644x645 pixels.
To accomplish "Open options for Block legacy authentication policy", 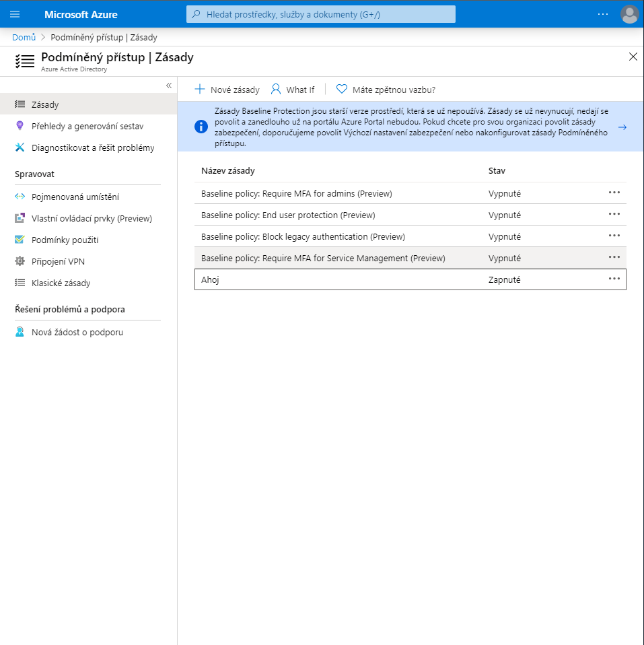I will click(614, 236).
